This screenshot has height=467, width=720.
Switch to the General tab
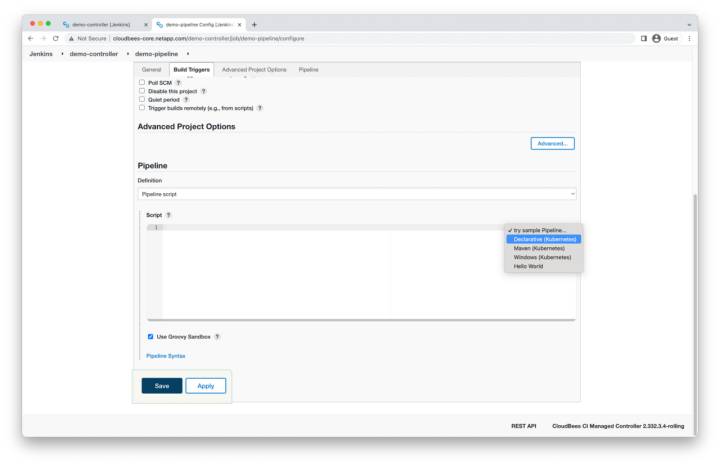coord(151,70)
